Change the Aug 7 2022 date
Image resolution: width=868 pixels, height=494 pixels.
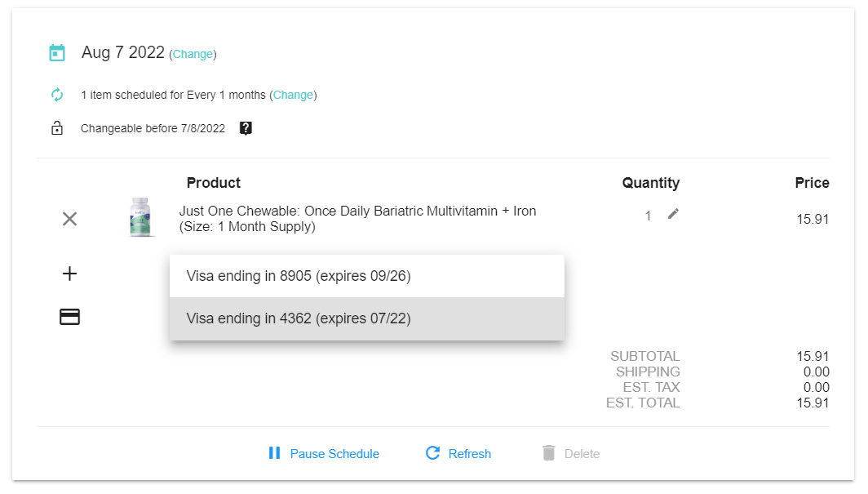point(193,55)
